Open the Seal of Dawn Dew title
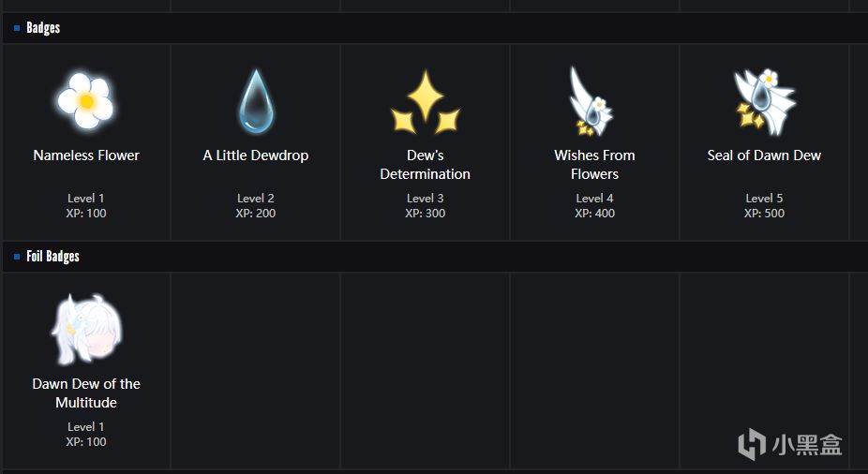Image resolution: width=868 pixels, height=474 pixels. click(764, 156)
